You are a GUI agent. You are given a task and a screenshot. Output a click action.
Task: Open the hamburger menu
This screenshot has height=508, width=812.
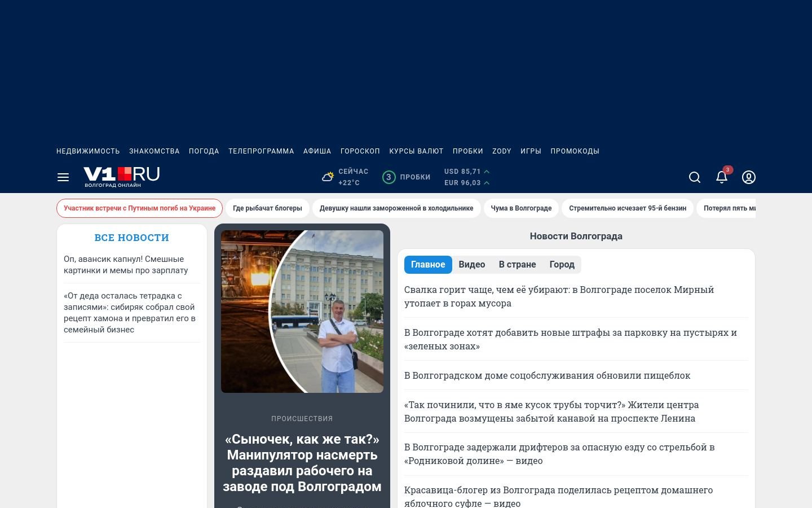[63, 177]
